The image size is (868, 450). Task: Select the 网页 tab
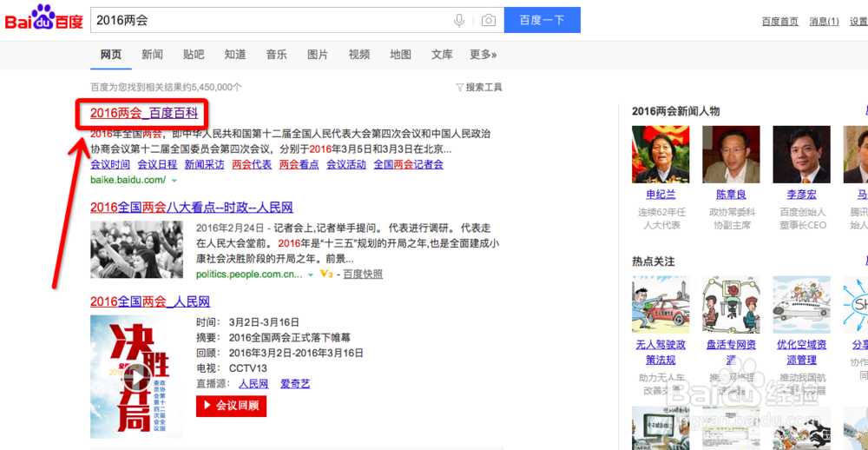pos(111,55)
